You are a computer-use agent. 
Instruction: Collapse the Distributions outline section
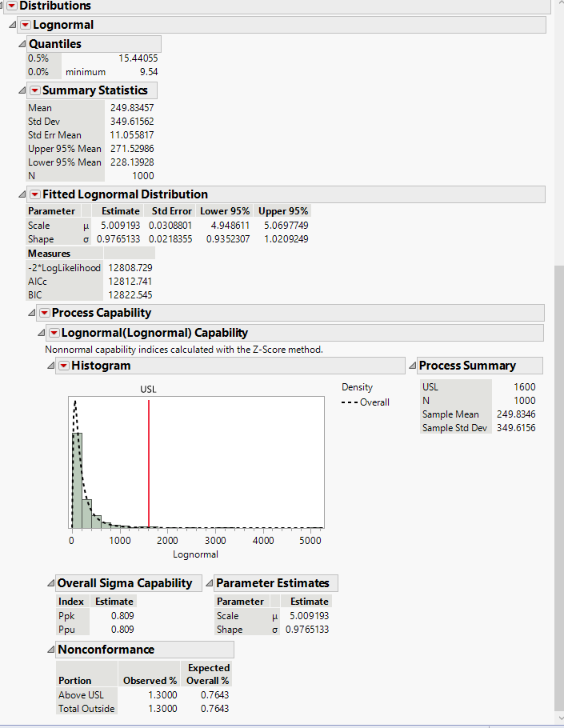tap(2, 6)
